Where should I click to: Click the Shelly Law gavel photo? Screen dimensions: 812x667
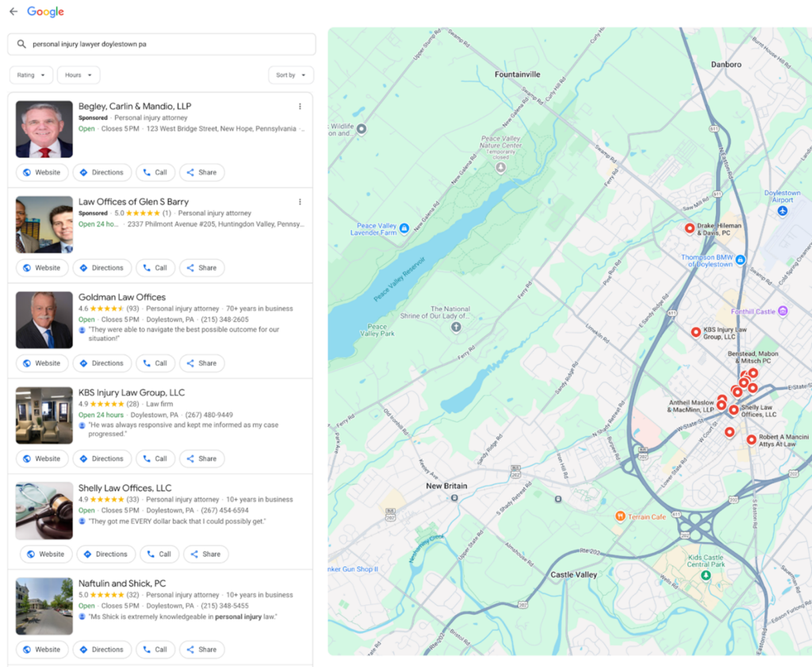point(44,511)
